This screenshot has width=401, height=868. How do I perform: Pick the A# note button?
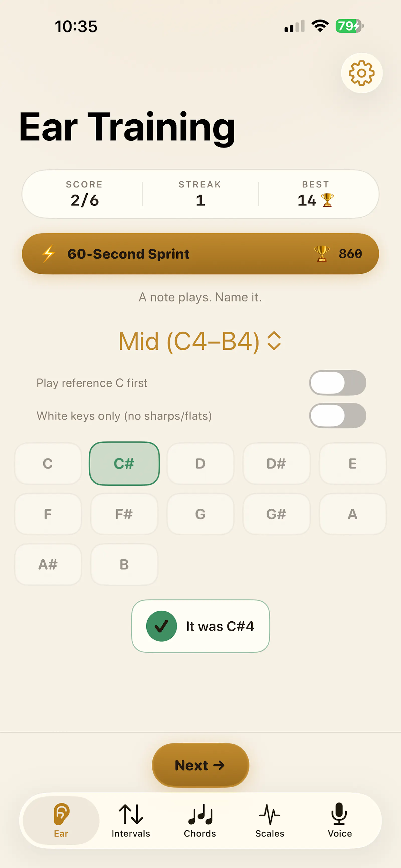click(48, 564)
